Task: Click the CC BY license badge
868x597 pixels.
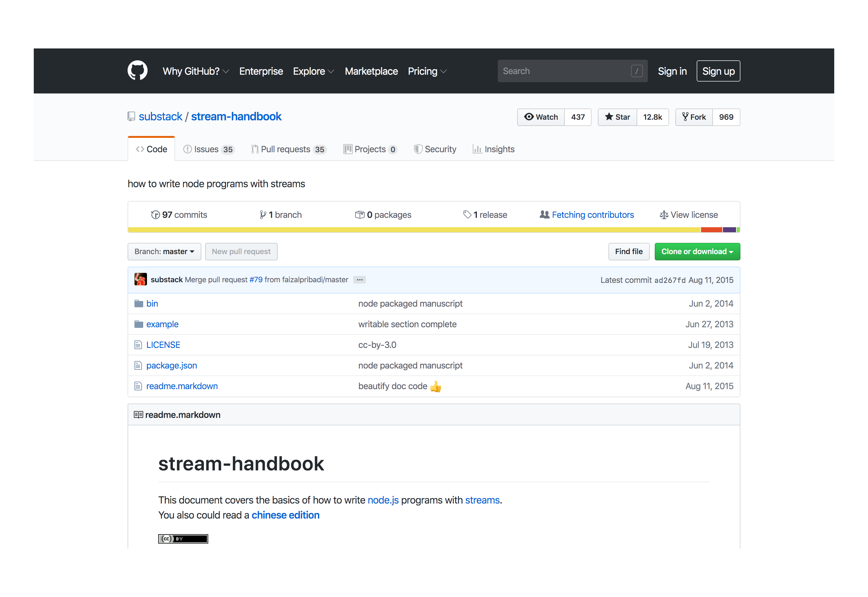Action: click(183, 539)
